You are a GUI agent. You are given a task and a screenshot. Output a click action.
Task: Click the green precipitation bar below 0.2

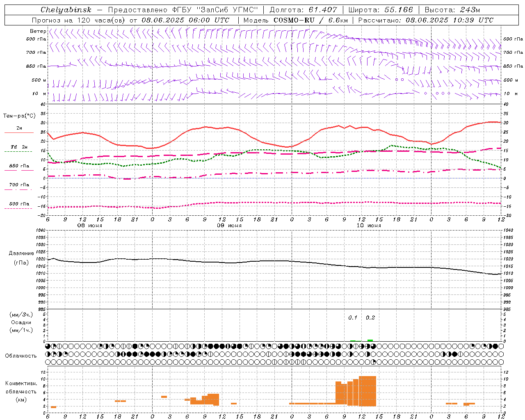click(x=370, y=340)
